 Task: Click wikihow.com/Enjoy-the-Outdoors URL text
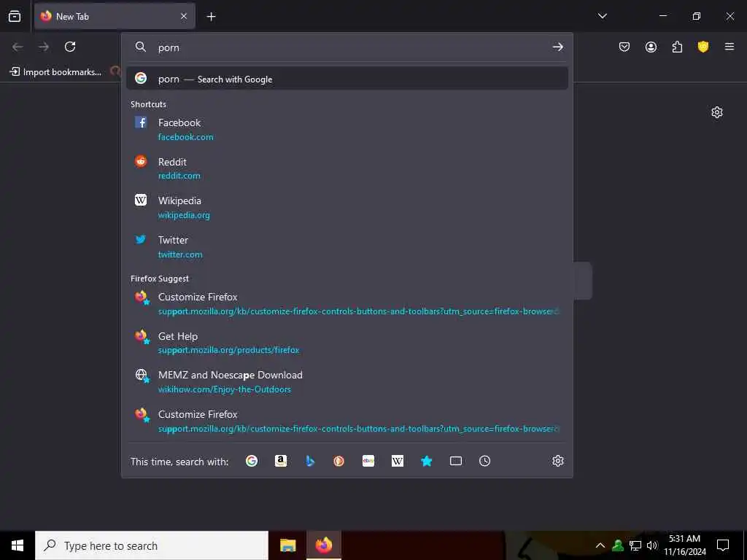[225, 389]
